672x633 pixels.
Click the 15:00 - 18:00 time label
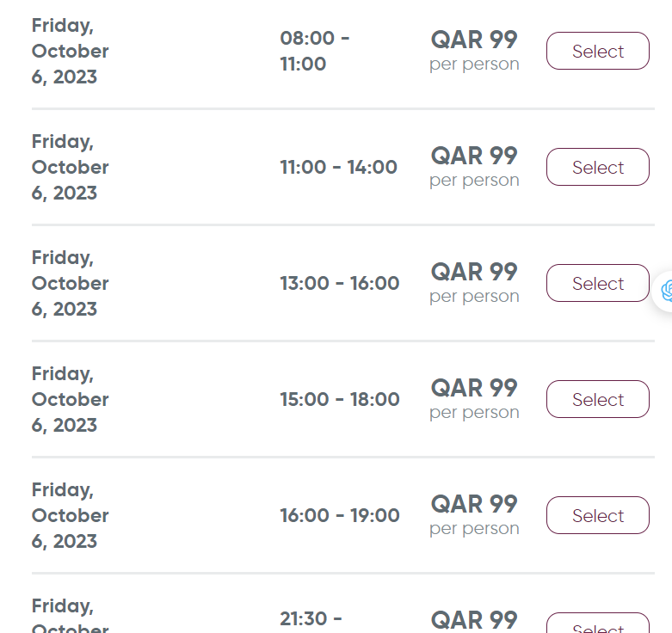point(339,399)
